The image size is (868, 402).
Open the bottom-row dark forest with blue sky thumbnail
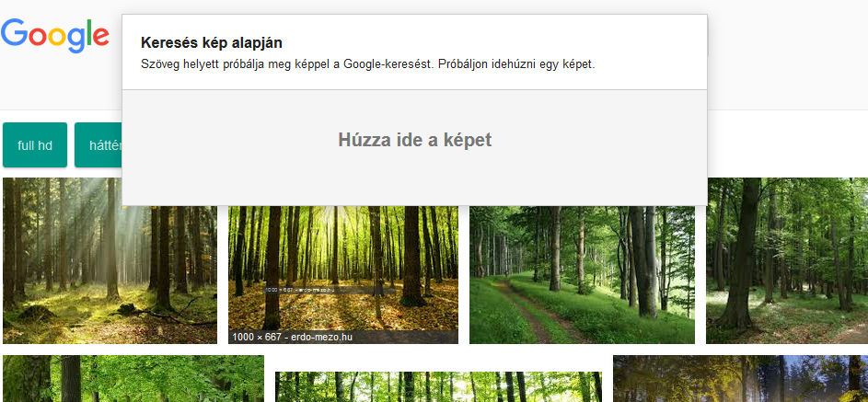(740, 379)
